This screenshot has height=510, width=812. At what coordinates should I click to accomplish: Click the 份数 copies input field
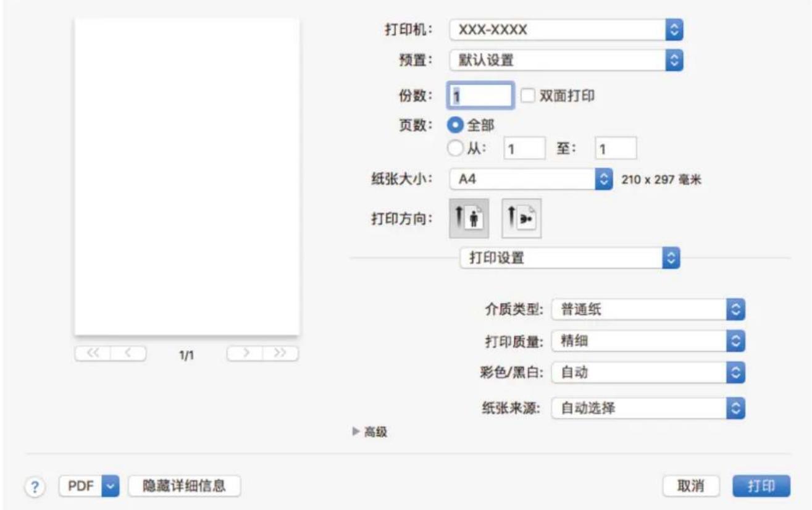(x=480, y=96)
